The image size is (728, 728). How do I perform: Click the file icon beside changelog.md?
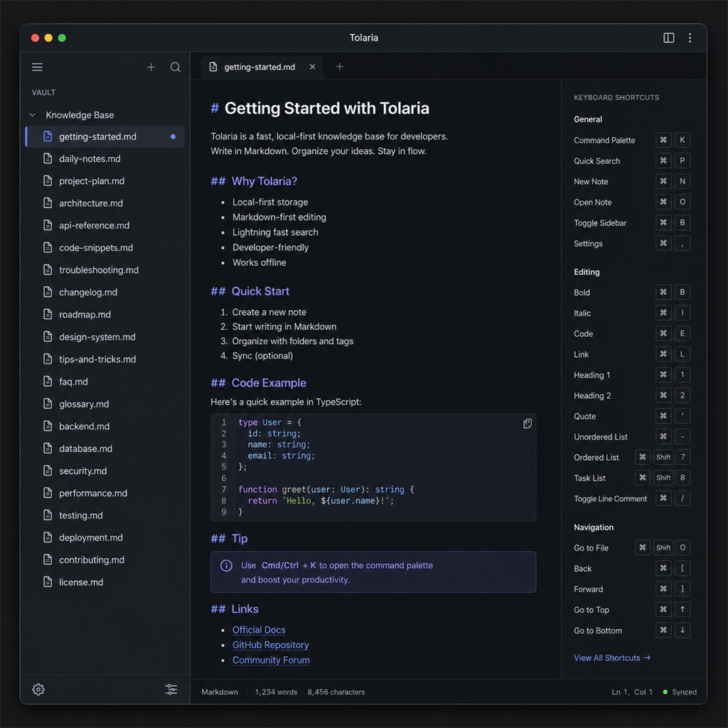pyautogui.click(x=48, y=292)
